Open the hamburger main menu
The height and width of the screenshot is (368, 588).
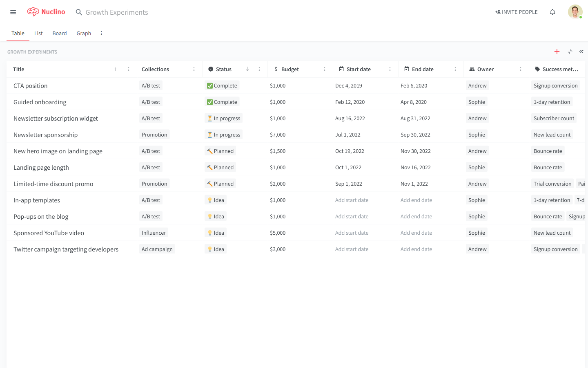pos(13,12)
